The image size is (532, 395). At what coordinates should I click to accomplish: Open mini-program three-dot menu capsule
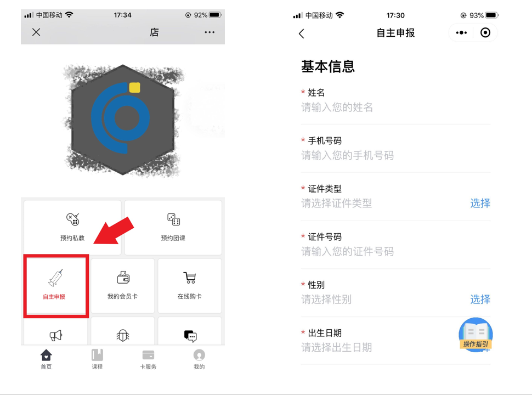click(461, 32)
